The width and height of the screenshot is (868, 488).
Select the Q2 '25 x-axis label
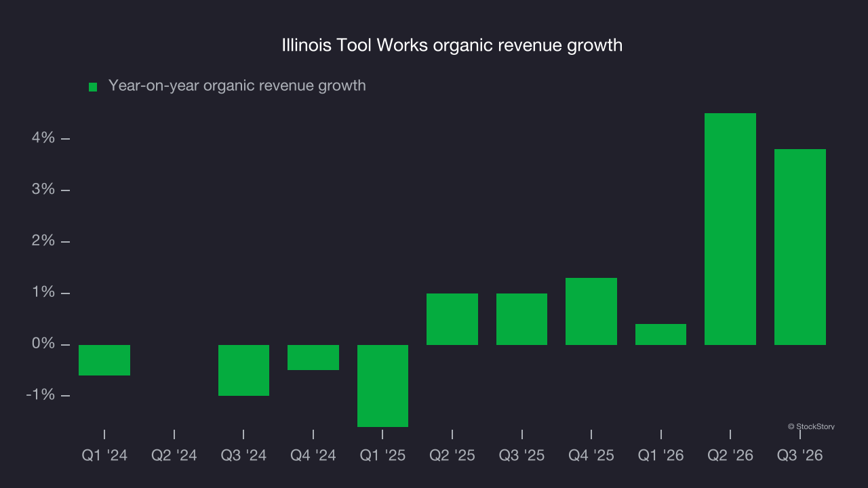[452, 455]
